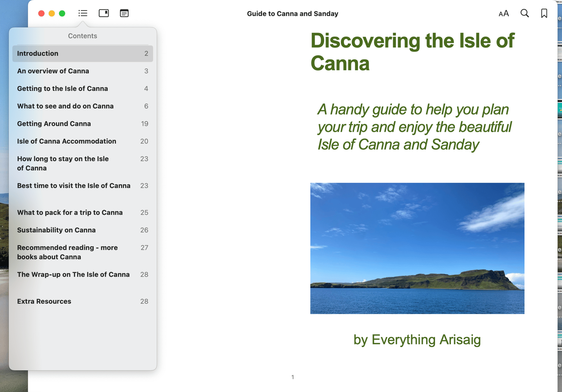Select Sustainability on Canna chapter
This screenshot has height=392, width=562.
click(x=82, y=230)
